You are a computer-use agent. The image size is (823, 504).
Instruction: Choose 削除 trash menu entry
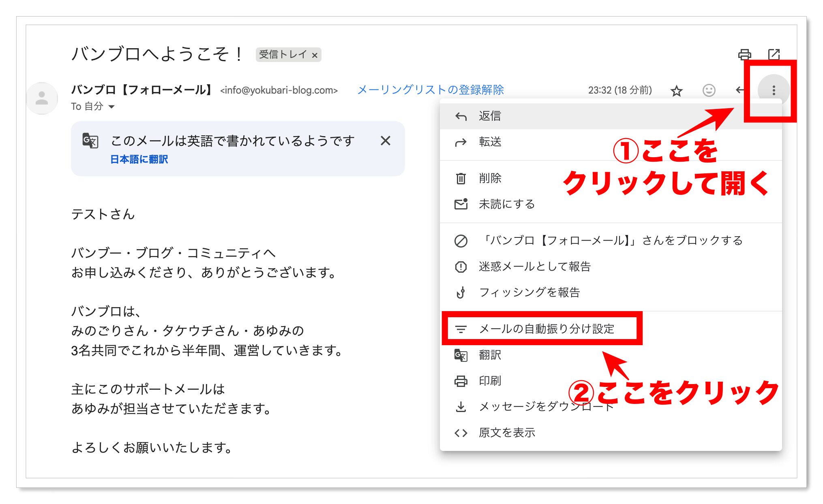click(x=490, y=178)
